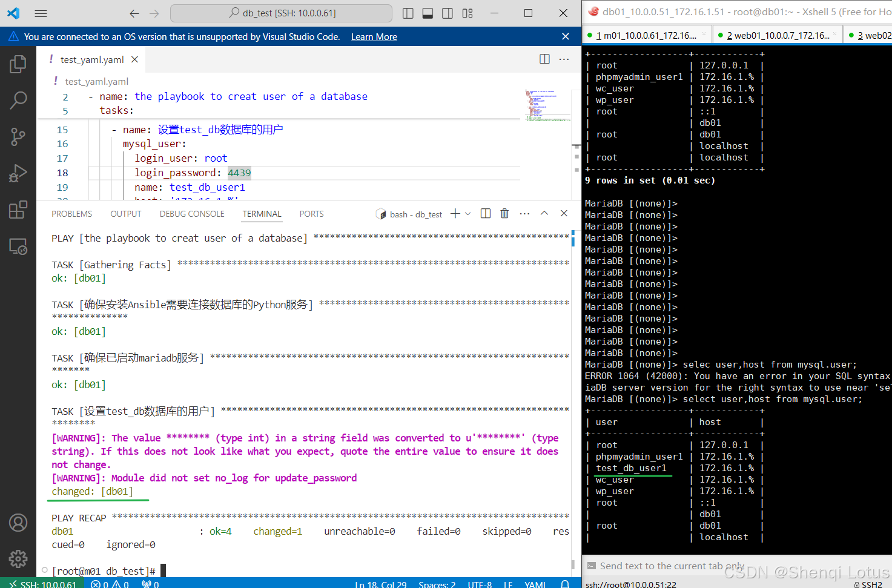892x588 pixels.
Task: Toggle the secondary sidebar layout button
Action: (x=448, y=13)
